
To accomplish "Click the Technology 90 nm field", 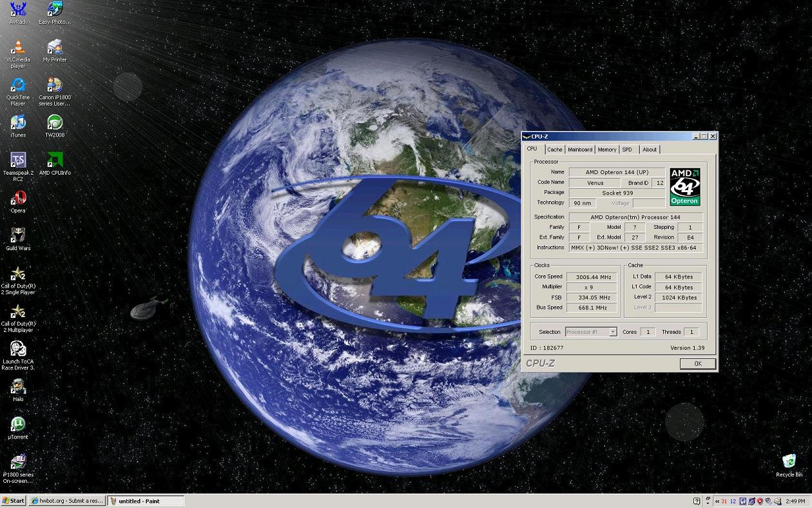I will 582,203.
